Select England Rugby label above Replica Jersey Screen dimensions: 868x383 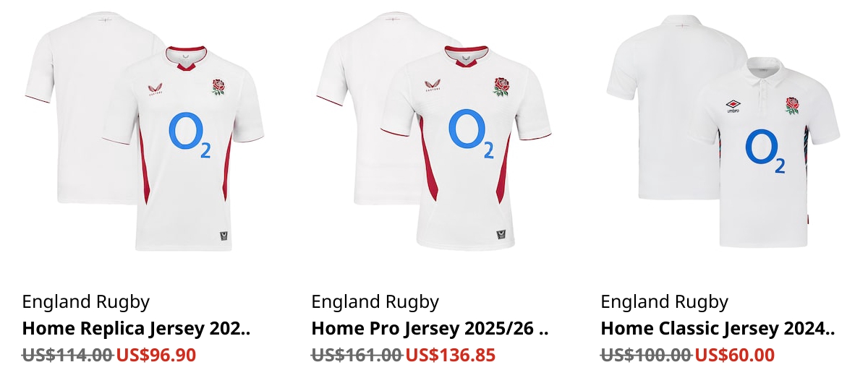click(x=86, y=302)
